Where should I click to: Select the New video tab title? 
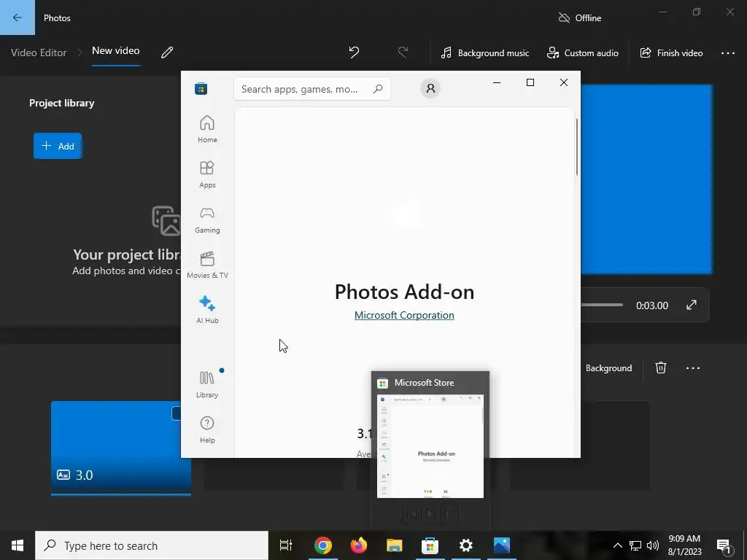pos(116,50)
